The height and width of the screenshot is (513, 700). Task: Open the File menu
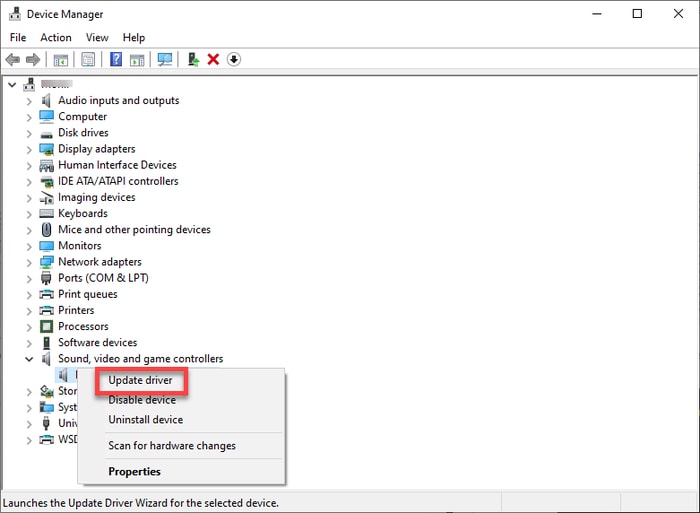click(18, 38)
